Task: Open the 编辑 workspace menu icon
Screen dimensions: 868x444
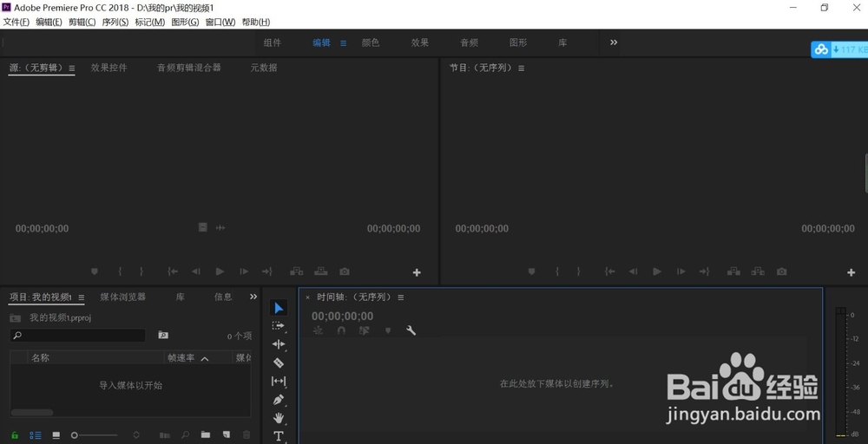Action: pyautogui.click(x=343, y=43)
